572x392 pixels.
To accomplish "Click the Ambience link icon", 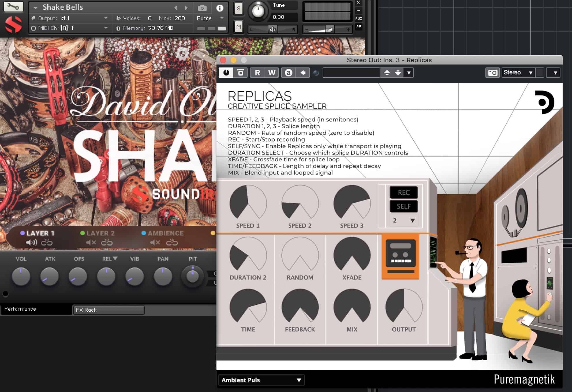I will [x=172, y=242].
